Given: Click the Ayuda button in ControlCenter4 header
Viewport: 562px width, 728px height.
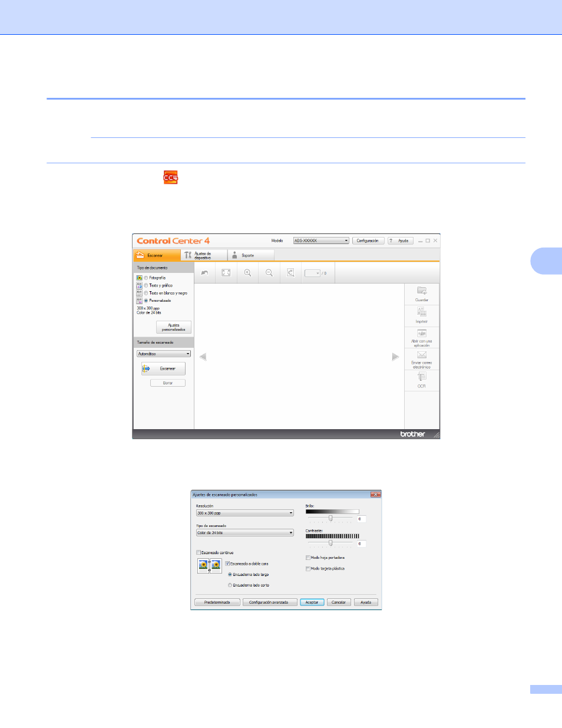Looking at the screenshot, I should coord(401,241).
